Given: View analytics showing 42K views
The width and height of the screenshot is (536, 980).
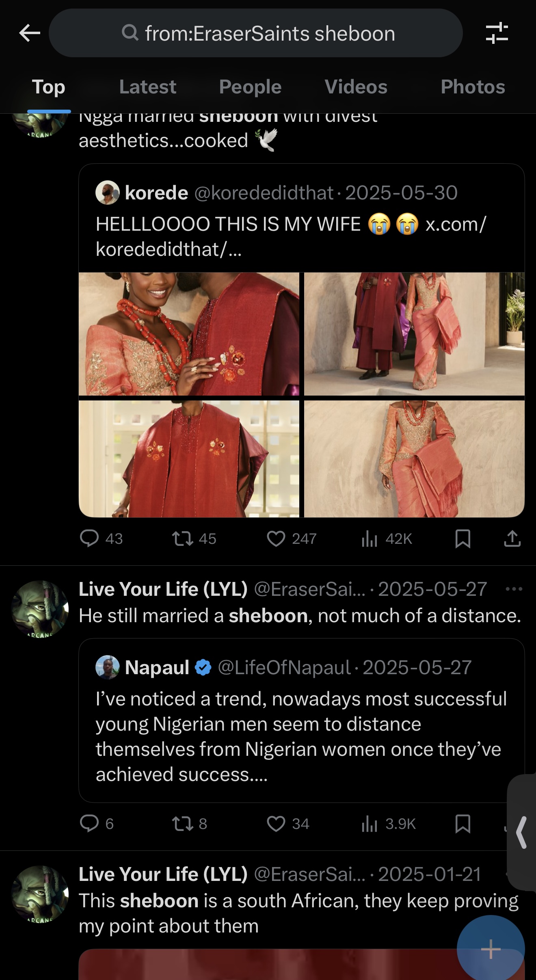Looking at the screenshot, I should (x=370, y=539).
